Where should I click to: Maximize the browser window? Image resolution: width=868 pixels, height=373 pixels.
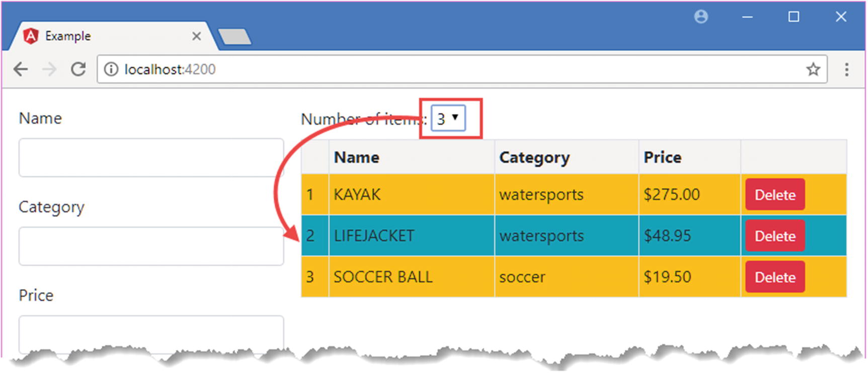pyautogui.click(x=794, y=17)
